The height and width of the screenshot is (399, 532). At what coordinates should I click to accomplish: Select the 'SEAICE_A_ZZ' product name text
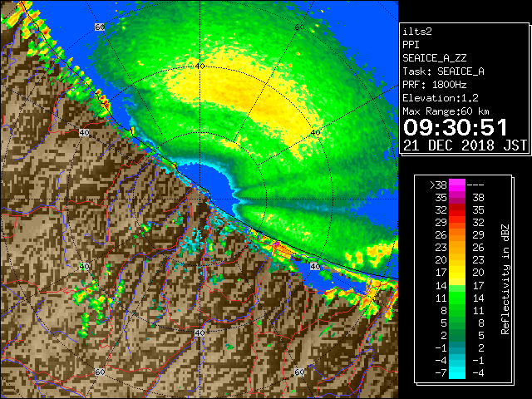tap(434, 58)
